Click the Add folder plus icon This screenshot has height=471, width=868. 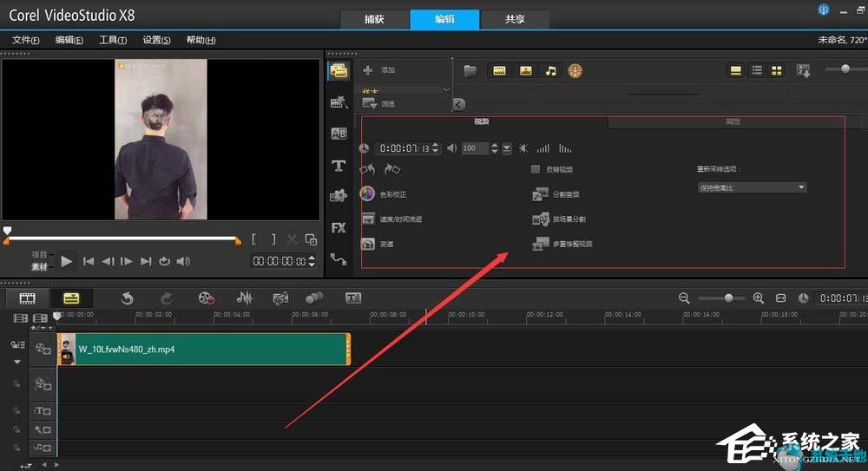367,70
